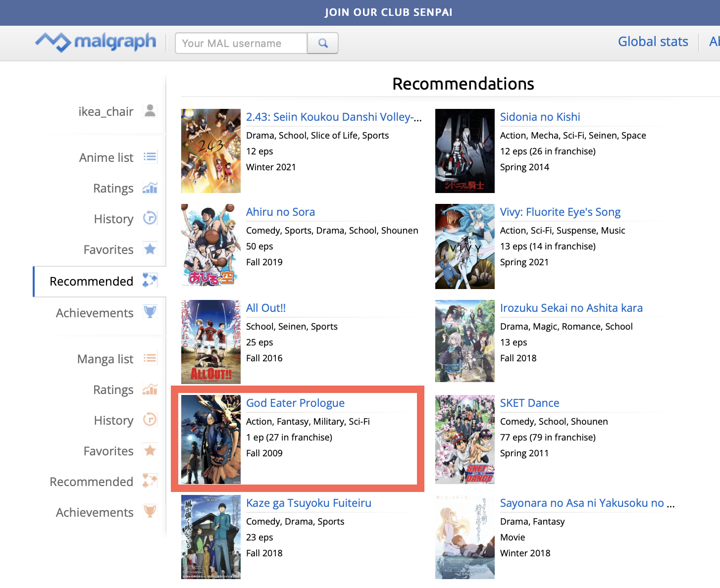Click the Ahiru no Sora cover thumbnail
720x588 pixels.
(x=211, y=245)
